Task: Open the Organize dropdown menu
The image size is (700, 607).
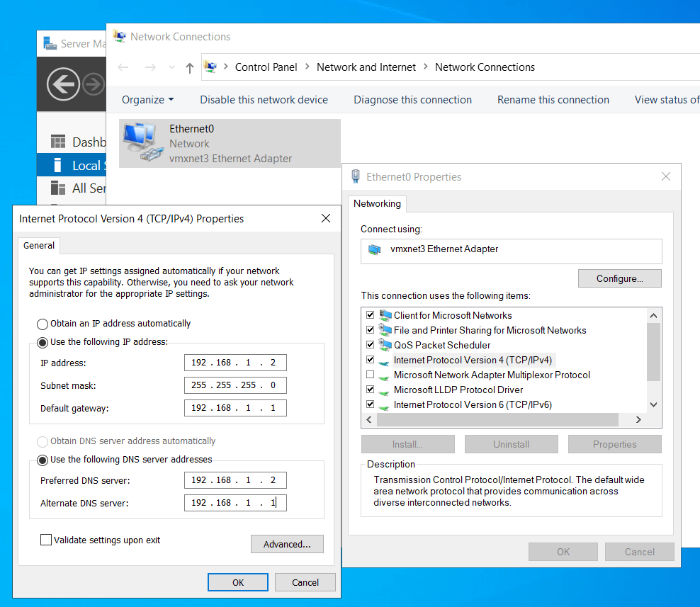Action: [147, 100]
